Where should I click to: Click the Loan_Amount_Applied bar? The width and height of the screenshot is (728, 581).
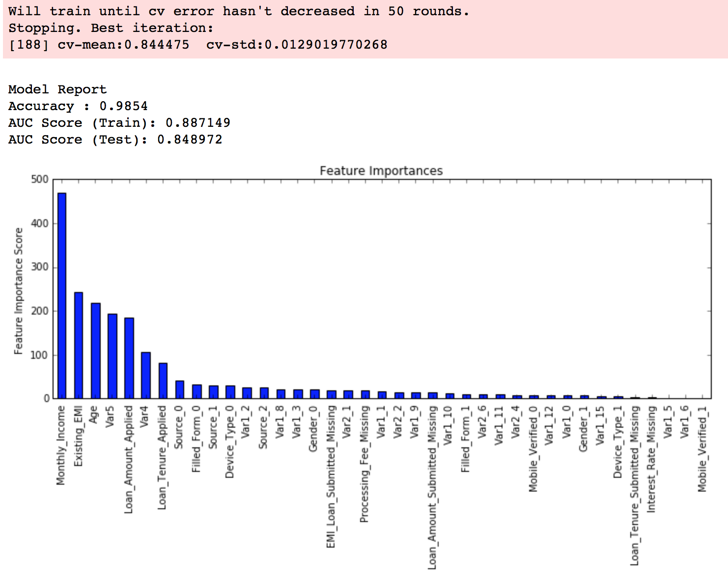[129, 358]
